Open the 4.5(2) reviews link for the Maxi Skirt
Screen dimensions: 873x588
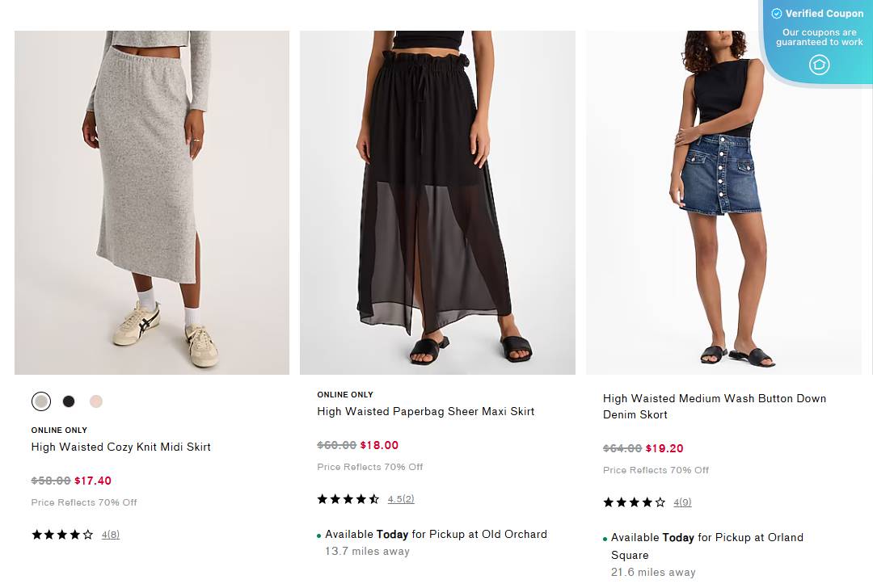pyautogui.click(x=401, y=499)
